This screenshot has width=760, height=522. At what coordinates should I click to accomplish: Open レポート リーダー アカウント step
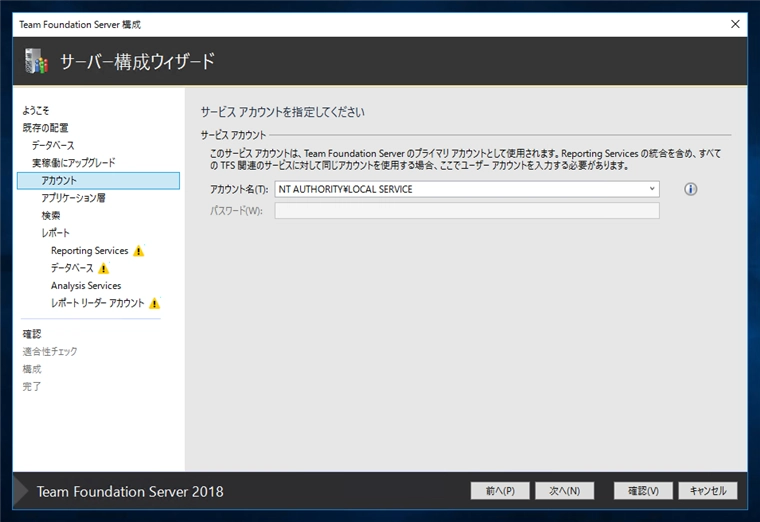click(97, 303)
